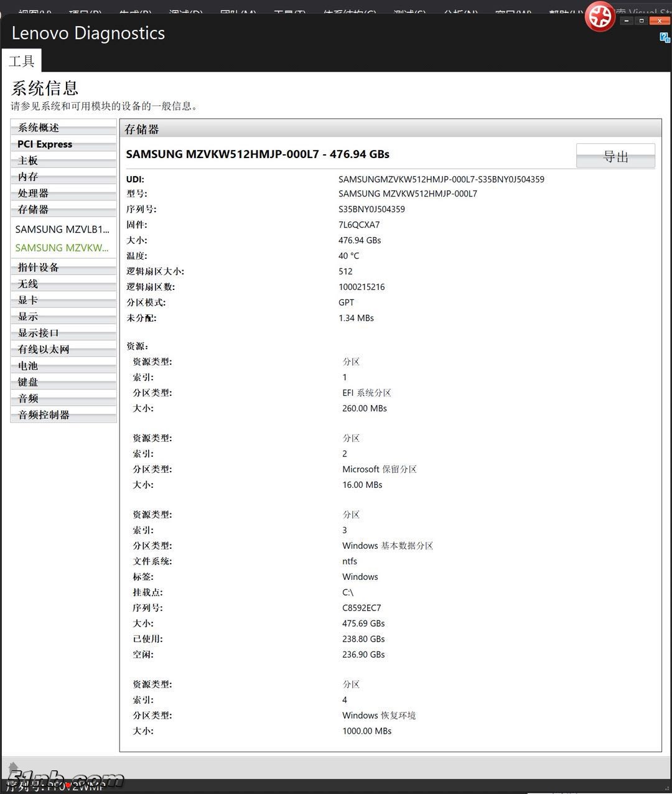Select 显示接口 in the sidebar

63,333
